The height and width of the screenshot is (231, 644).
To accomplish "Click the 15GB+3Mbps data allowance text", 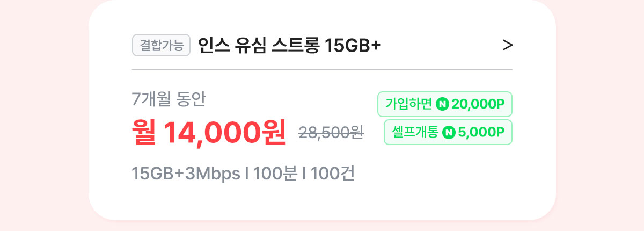I will tap(186, 175).
